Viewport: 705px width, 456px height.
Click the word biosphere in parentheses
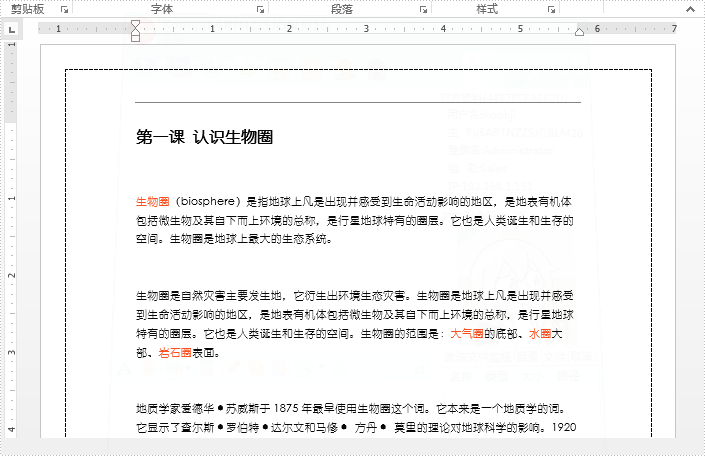(208, 201)
